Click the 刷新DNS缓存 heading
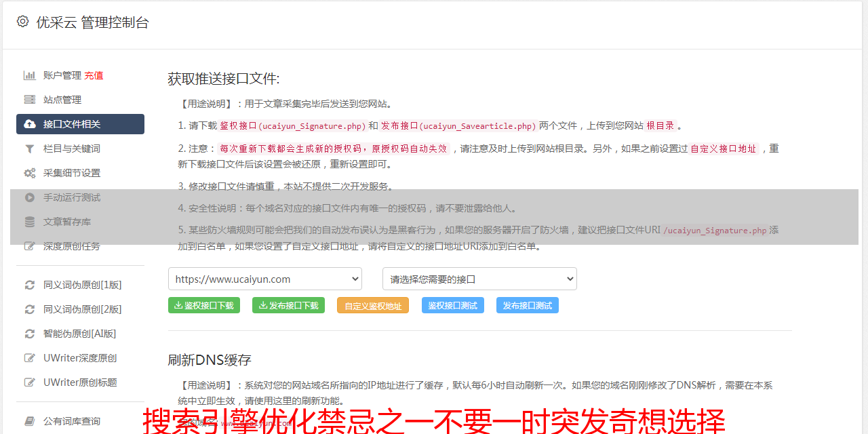Image resolution: width=868 pixels, height=434 pixels. click(x=210, y=359)
